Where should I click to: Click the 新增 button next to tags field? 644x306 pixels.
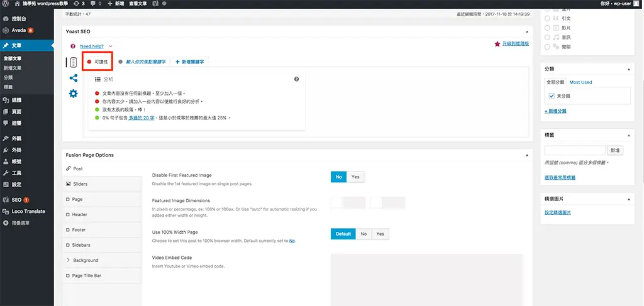[615, 151]
